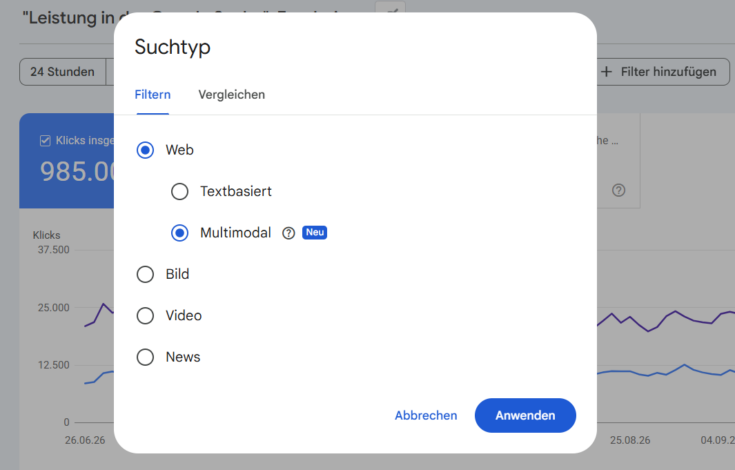Screen dimensions: 735x470
Task: Apply the filter with Anwenden
Action: pyautogui.click(x=525, y=416)
